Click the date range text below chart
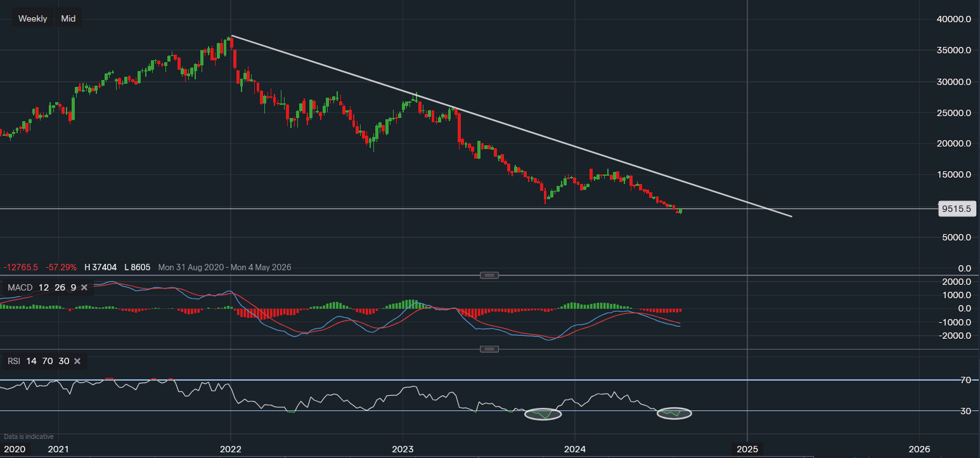This screenshot has height=458, width=980. 224,268
